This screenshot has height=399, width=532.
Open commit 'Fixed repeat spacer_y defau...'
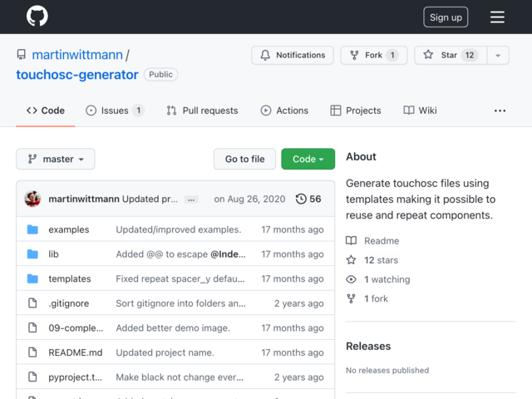coord(180,279)
